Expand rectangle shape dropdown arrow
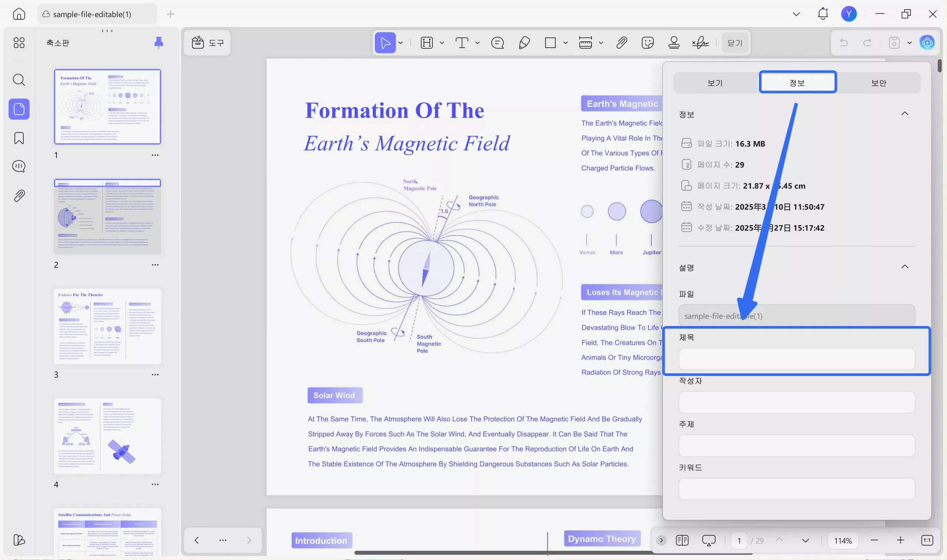The height and width of the screenshot is (560, 947). 565,43
